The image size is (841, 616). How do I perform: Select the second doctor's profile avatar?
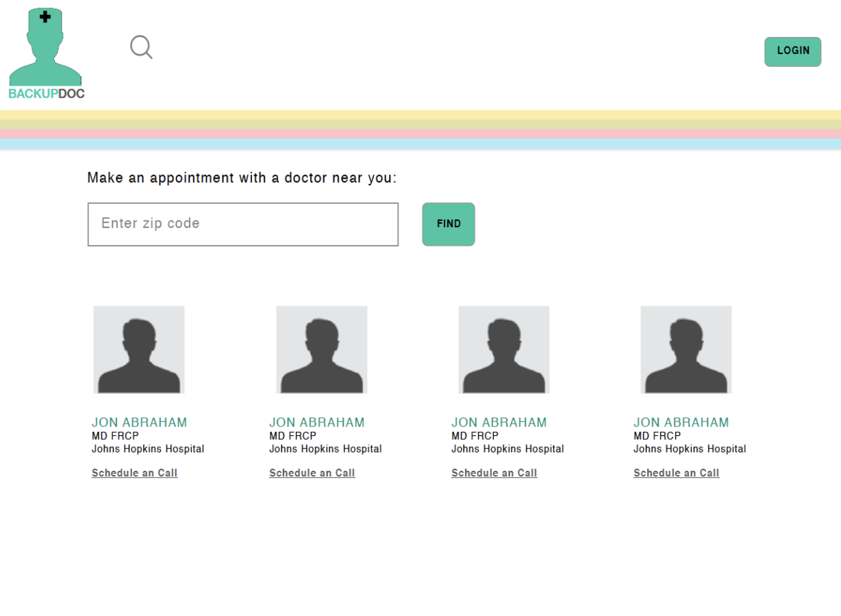click(x=322, y=350)
